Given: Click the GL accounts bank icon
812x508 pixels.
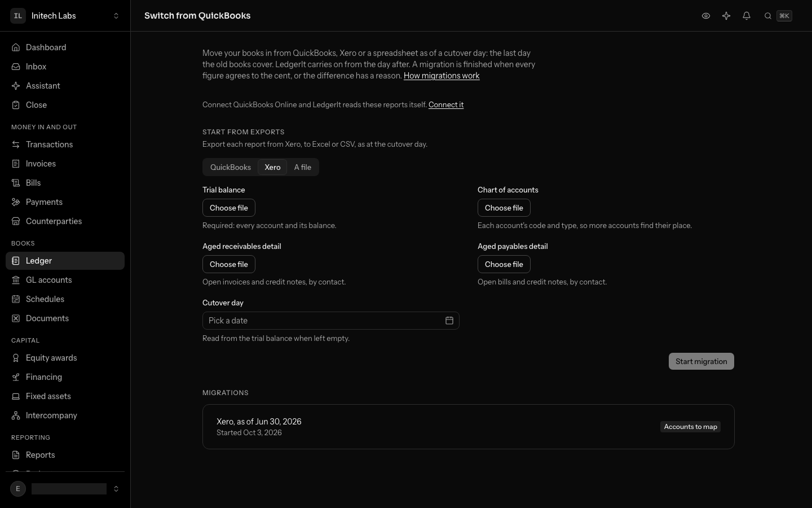Looking at the screenshot, I should pos(16,280).
